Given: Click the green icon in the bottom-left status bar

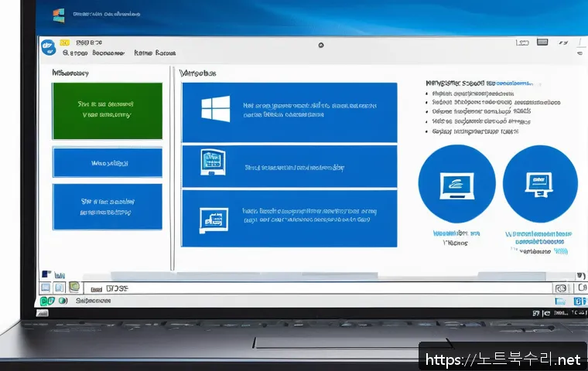Looking at the screenshot, I should tap(46, 301).
